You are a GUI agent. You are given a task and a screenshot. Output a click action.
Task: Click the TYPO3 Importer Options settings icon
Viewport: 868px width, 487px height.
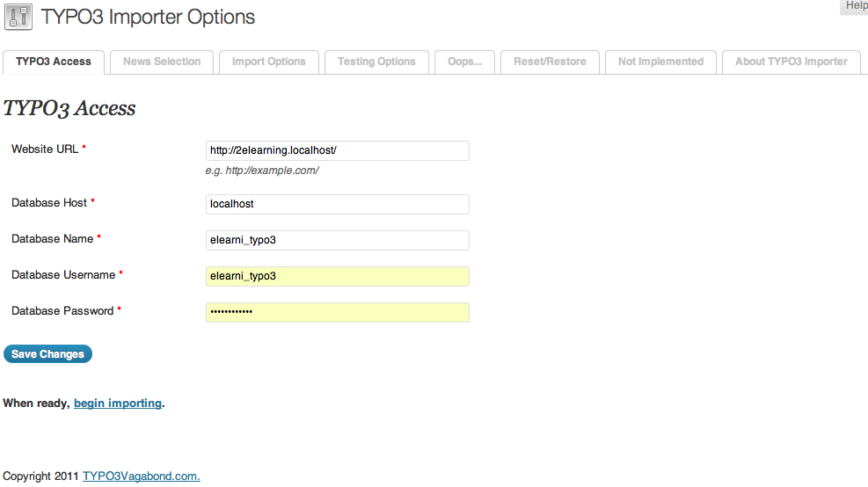tap(18, 17)
